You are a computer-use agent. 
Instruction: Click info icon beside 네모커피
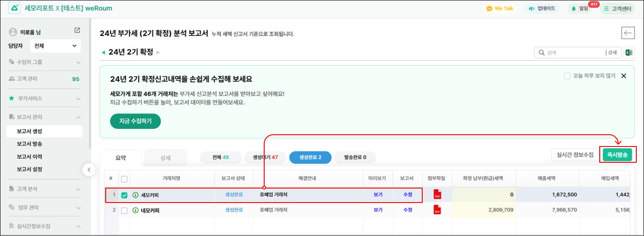[x=135, y=210]
